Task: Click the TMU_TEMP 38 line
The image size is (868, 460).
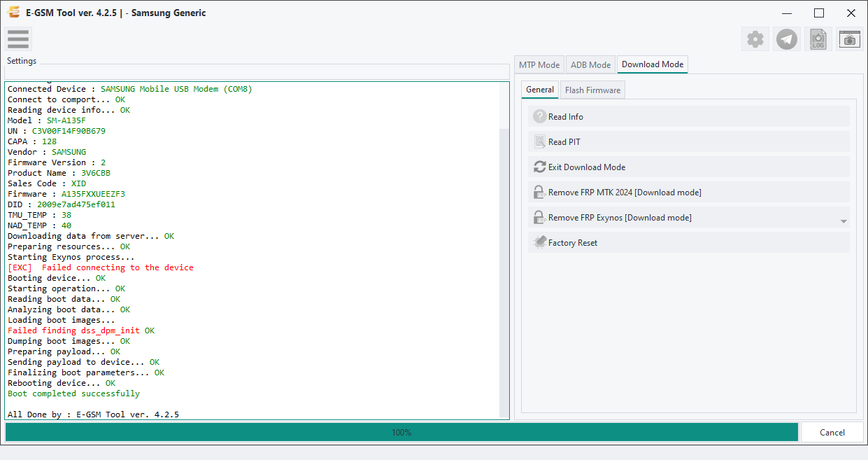Action: pyautogui.click(x=39, y=215)
